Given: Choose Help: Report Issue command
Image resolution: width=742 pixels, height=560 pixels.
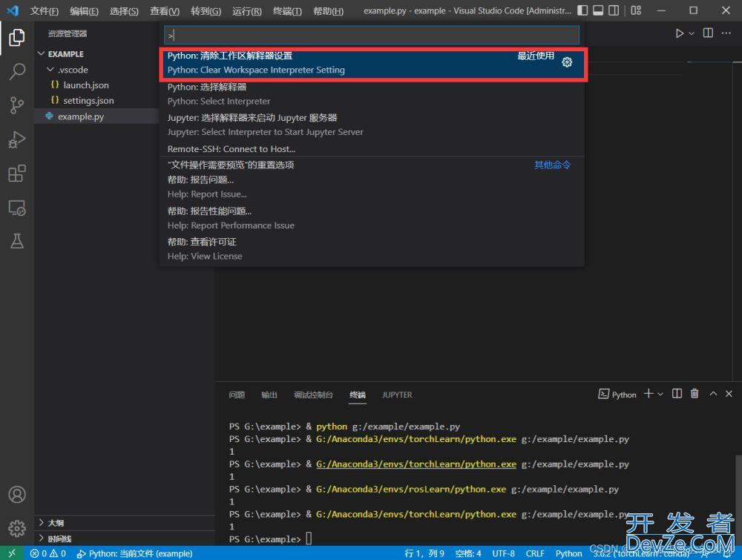Looking at the screenshot, I should tap(372, 187).
